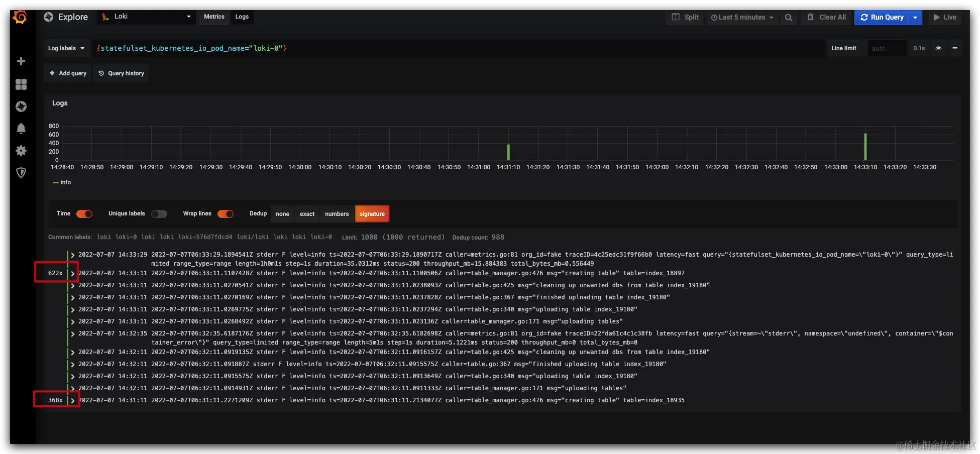Image resolution: width=980 pixels, height=454 pixels.
Task: Click the green bar at 14:33:10
Action: pos(865,147)
